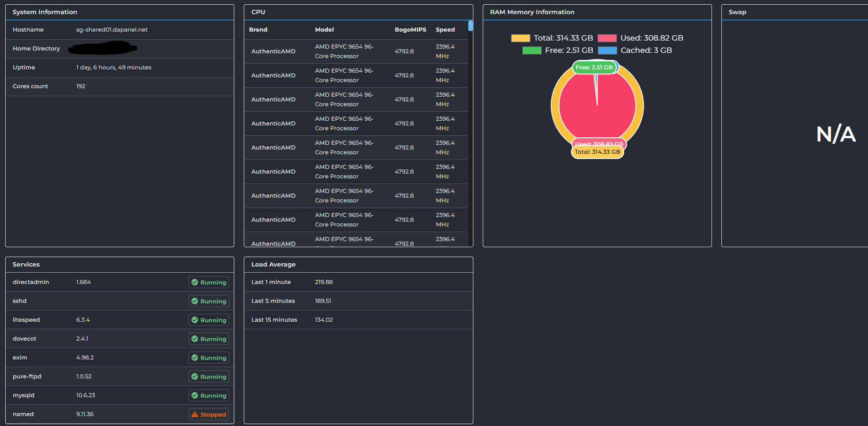Click the Stopped badge for named service
The height and width of the screenshot is (426, 868).
tap(209, 414)
